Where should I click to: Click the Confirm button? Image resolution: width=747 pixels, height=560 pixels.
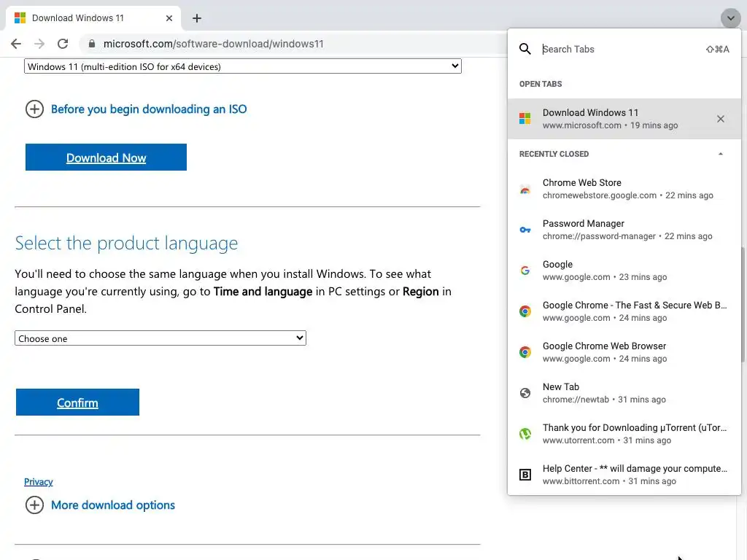(x=77, y=402)
